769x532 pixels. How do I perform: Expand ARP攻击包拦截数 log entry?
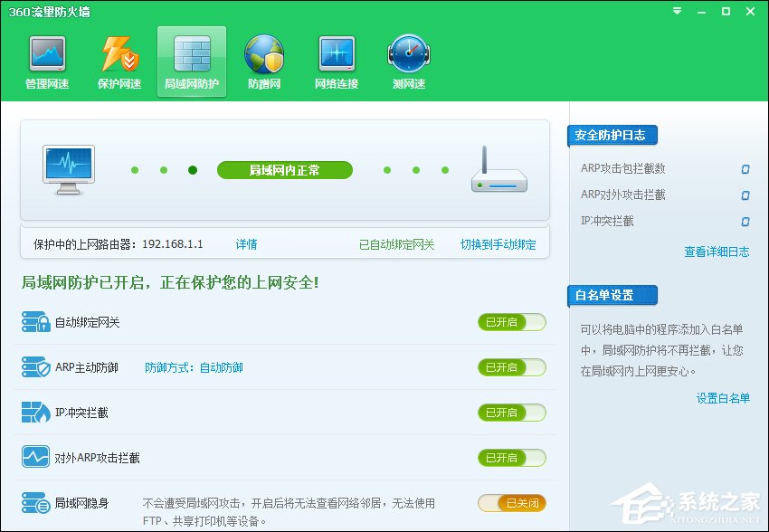tap(745, 169)
